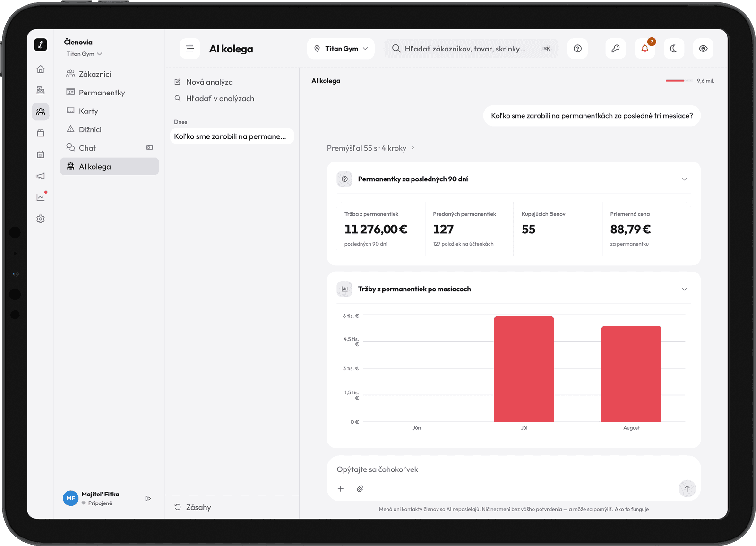The height and width of the screenshot is (546, 756).
Task: Open the settings gear icon
Action: pos(41,219)
